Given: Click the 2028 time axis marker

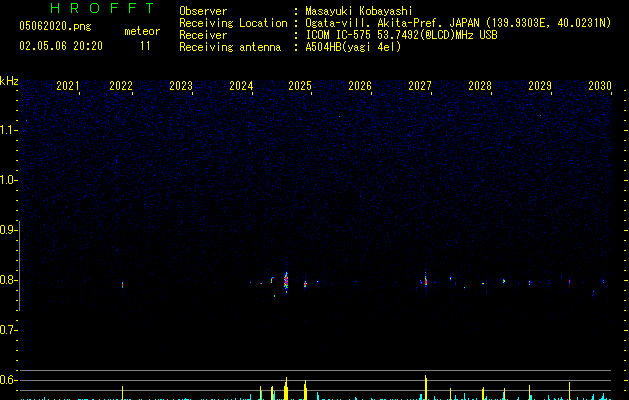Looking at the screenshot, I should [x=480, y=86].
